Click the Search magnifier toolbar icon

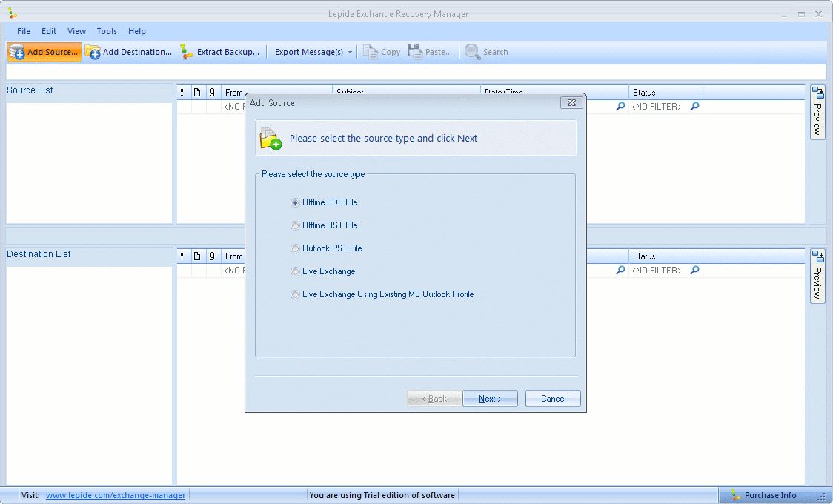(472, 52)
